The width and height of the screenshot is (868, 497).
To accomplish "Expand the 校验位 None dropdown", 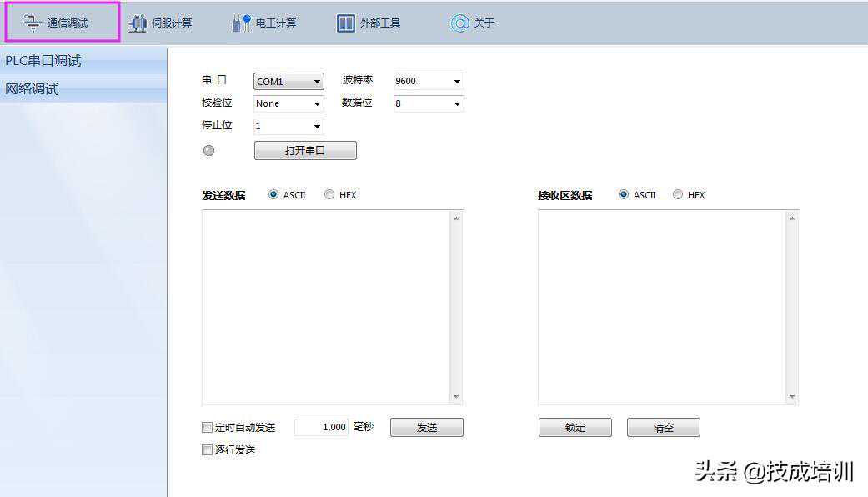I will 288,104.
